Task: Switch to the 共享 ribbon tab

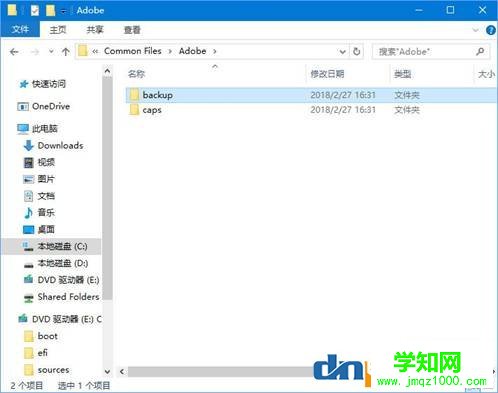Action: [x=95, y=30]
